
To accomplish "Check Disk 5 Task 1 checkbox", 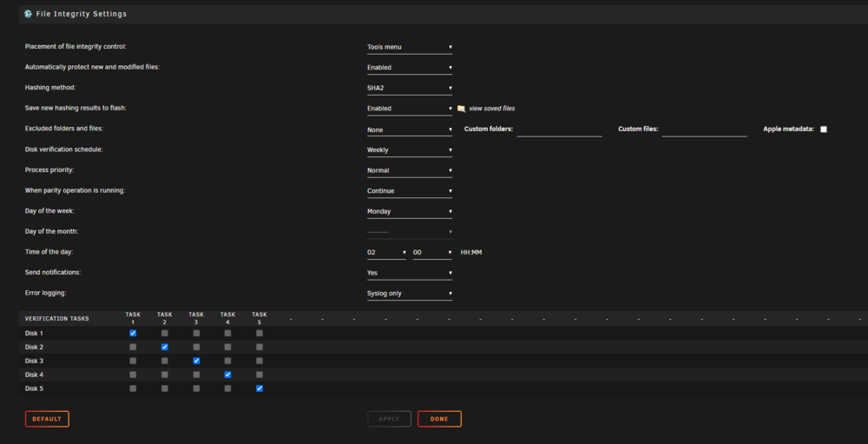I will 133,388.
